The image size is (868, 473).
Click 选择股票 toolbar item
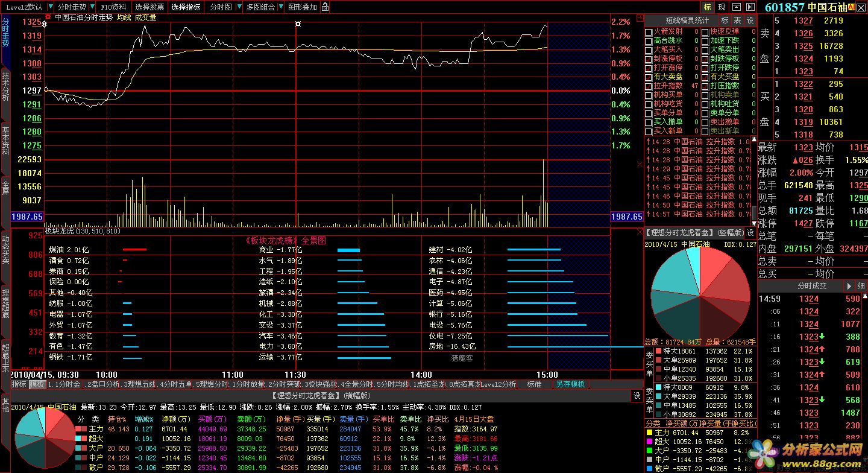tap(149, 7)
